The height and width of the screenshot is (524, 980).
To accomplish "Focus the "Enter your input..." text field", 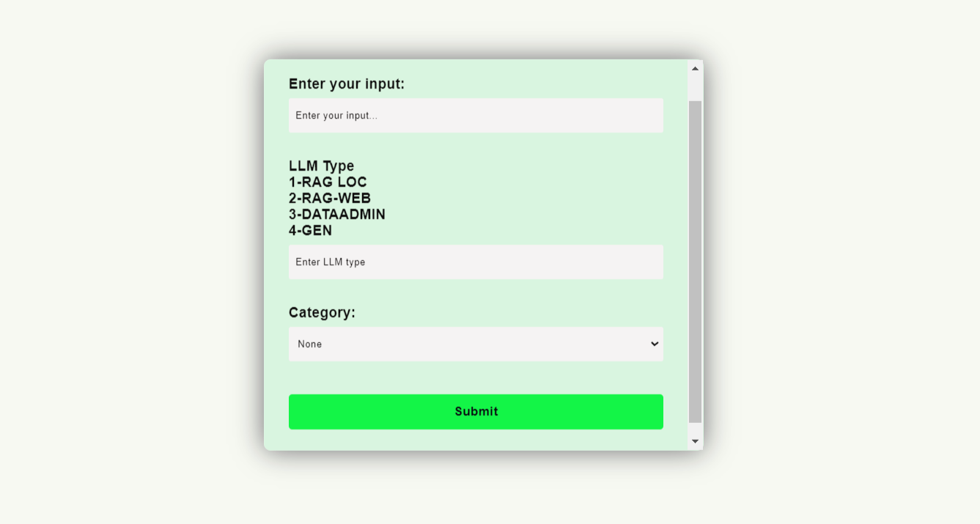I will tap(475, 116).
